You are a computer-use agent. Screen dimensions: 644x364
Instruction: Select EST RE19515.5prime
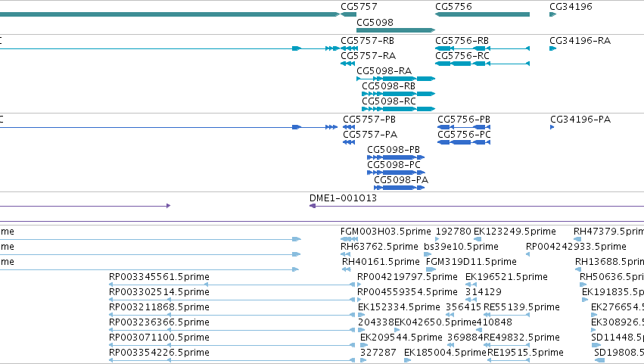[525, 353]
